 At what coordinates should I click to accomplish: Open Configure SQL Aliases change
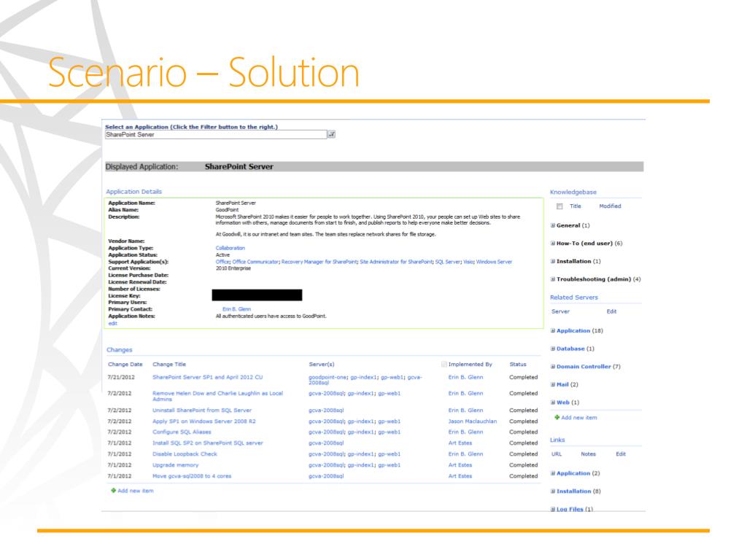coord(182,432)
